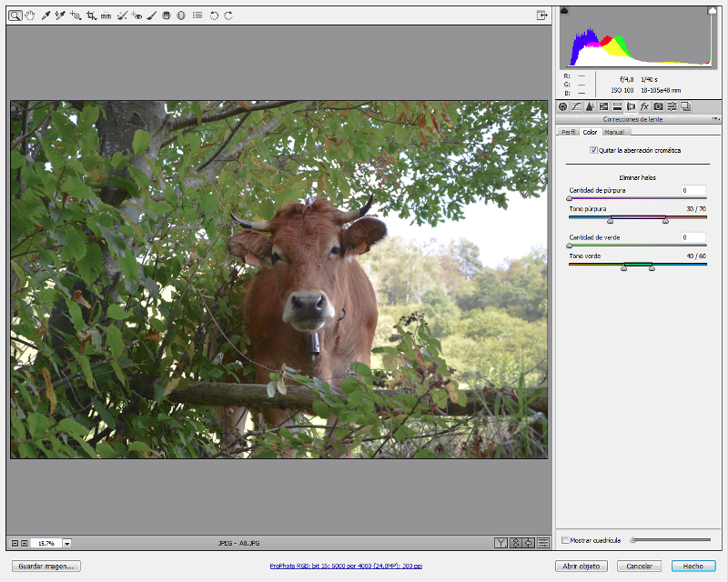728x582 pixels.
Task: Select the Radial Filter tool
Action: click(x=181, y=15)
